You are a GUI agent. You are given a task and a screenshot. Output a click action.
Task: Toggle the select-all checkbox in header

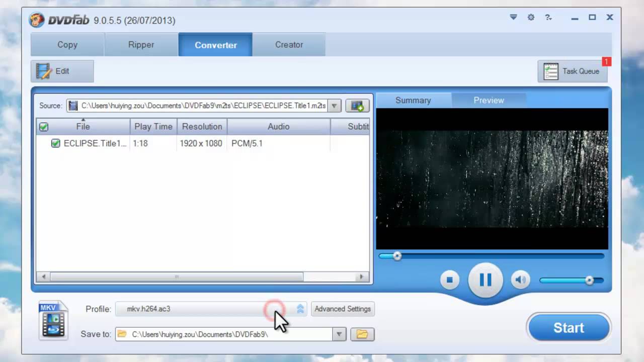click(x=44, y=127)
